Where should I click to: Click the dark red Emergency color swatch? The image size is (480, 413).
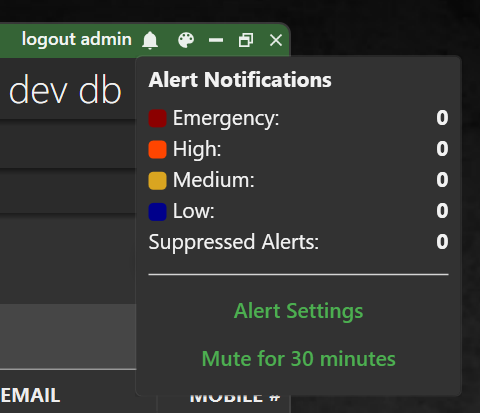click(x=157, y=118)
